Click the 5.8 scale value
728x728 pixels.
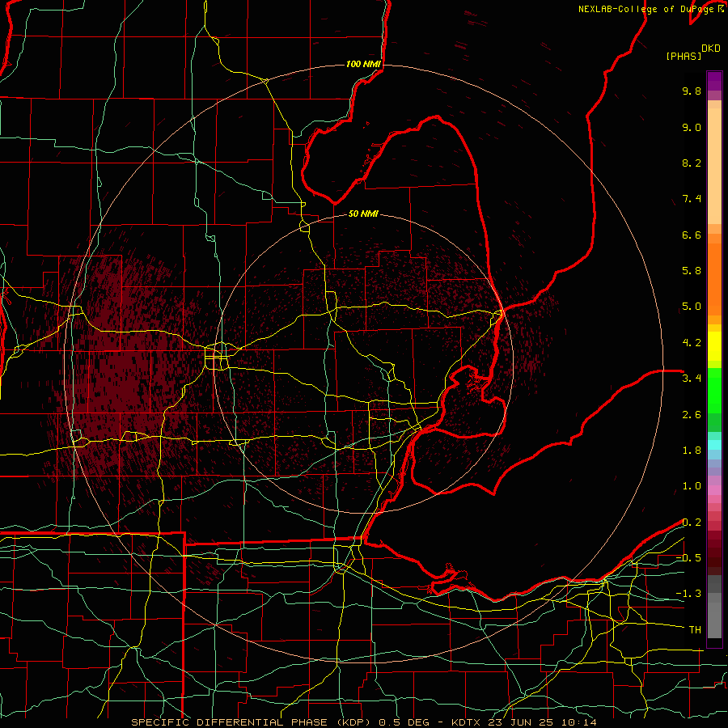(692, 271)
